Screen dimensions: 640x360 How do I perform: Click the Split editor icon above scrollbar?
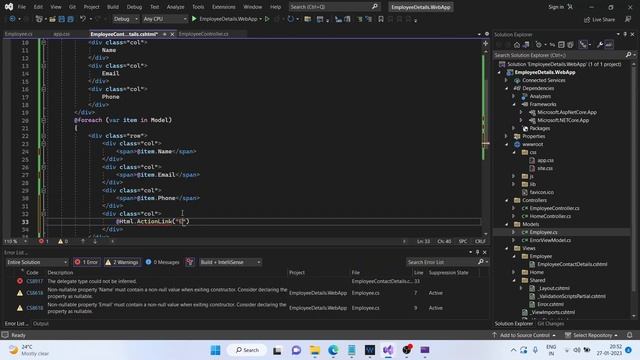(x=485, y=43)
